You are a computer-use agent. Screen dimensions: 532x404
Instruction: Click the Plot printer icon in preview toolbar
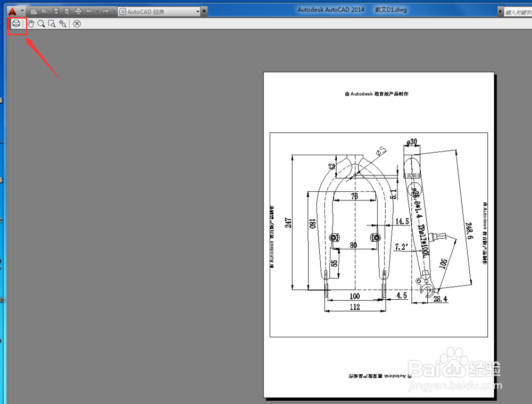16,24
